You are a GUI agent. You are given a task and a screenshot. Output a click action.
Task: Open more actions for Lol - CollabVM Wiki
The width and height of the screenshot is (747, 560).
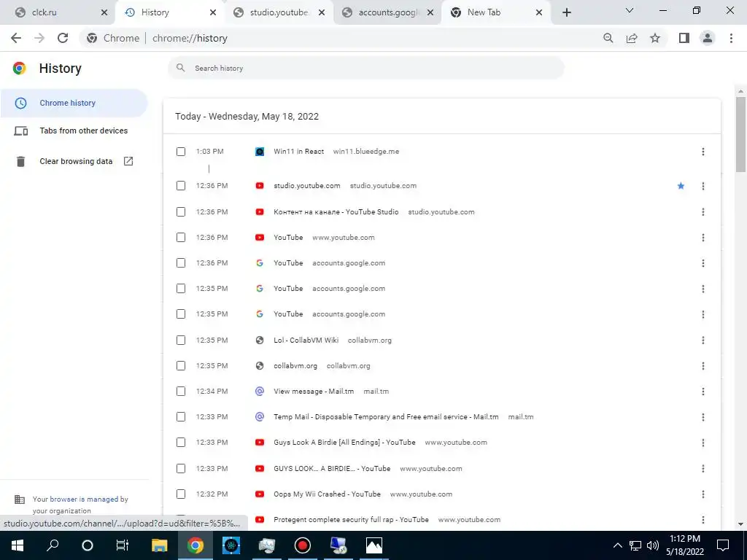click(x=703, y=340)
